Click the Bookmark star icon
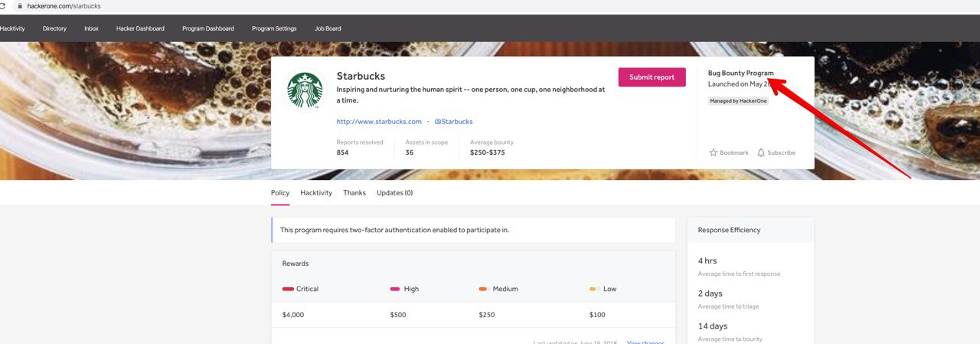 pyautogui.click(x=714, y=152)
